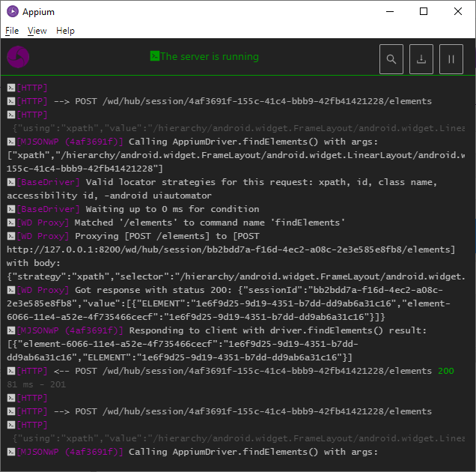Screen dimensions: 476x472
Task: Maximize the Appium window
Action: click(424, 11)
